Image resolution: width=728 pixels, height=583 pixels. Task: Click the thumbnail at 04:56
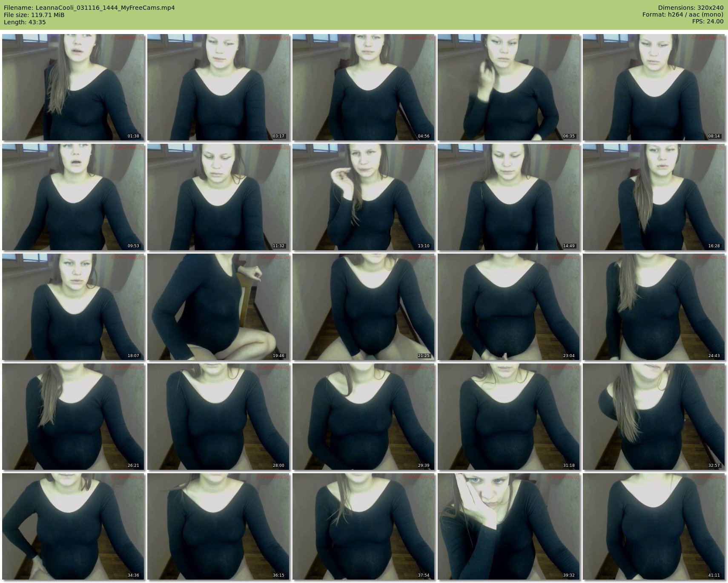click(364, 87)
